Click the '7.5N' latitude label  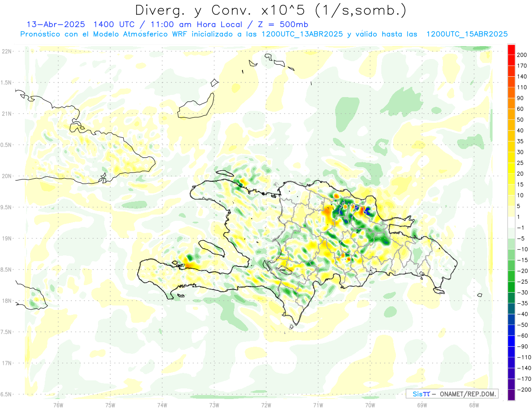coord(7,332)
